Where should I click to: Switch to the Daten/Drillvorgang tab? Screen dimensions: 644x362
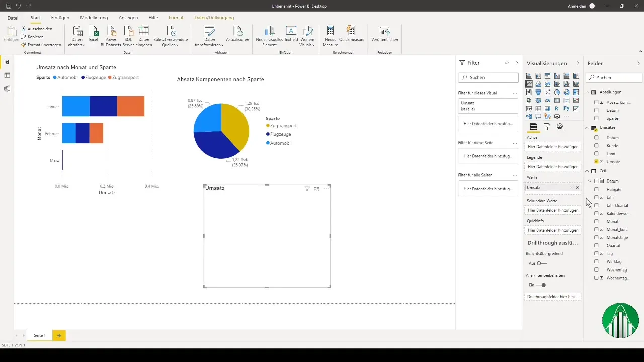[x=214, y=18]
